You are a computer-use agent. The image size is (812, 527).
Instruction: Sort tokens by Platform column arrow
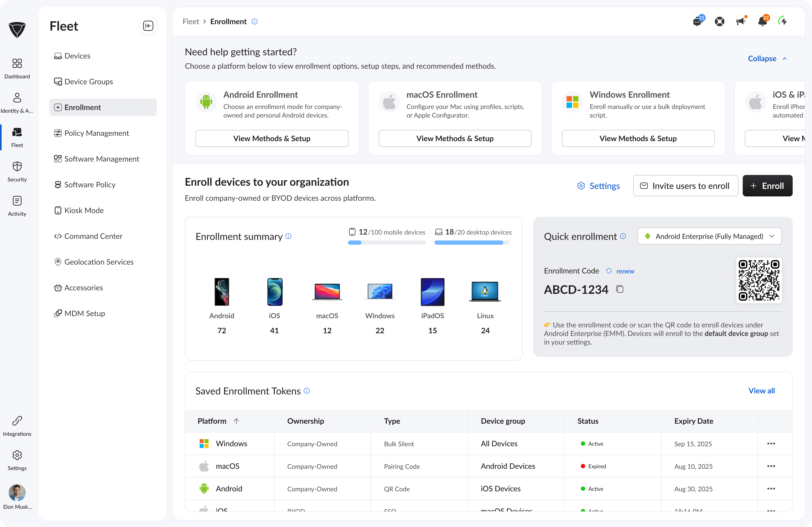click(236, 421)
